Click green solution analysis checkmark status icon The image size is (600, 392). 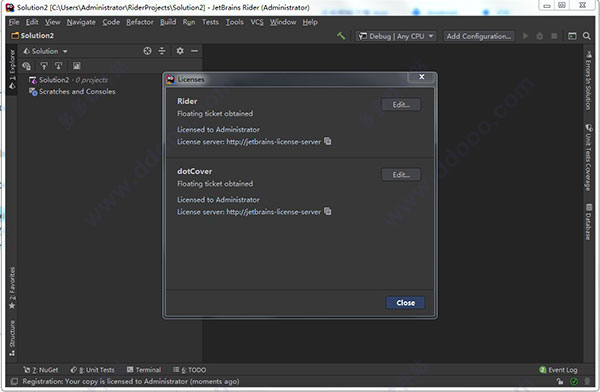[x=574, y=381]
